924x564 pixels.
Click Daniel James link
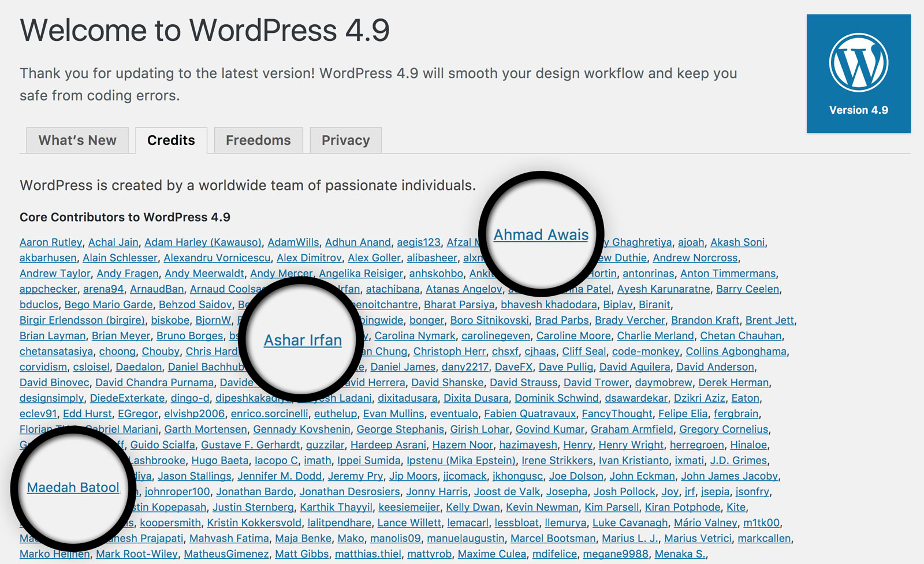point(403,367)
